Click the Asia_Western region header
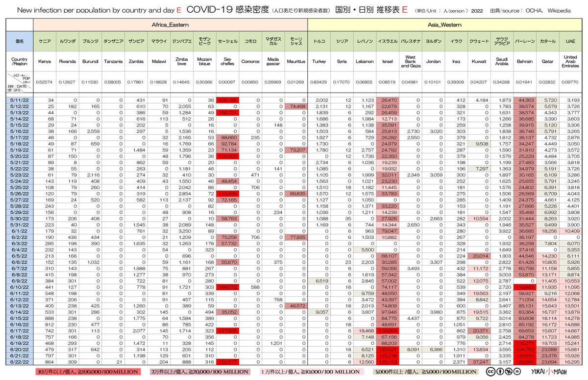 point(445,24)
